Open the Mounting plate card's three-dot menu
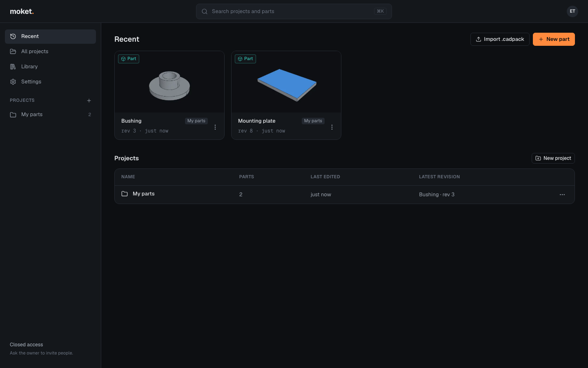Screen dimensions: 588x368 coord(332,127)
